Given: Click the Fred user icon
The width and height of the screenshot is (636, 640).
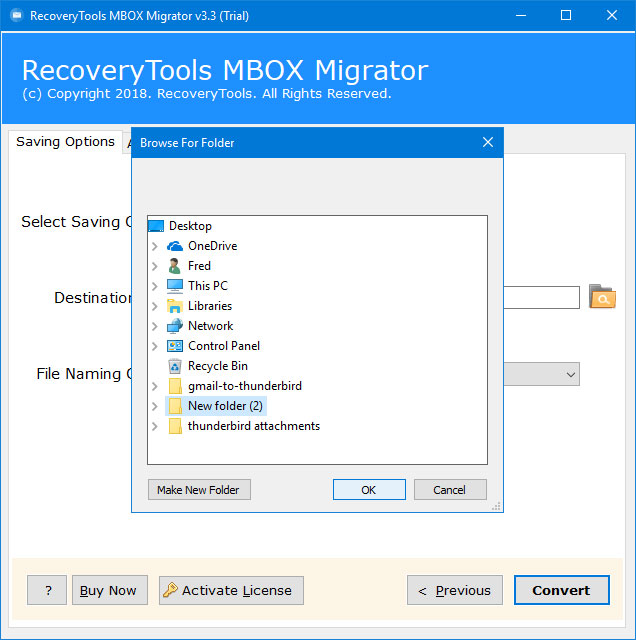Looking at the screenshot, I should coord(175,266).
